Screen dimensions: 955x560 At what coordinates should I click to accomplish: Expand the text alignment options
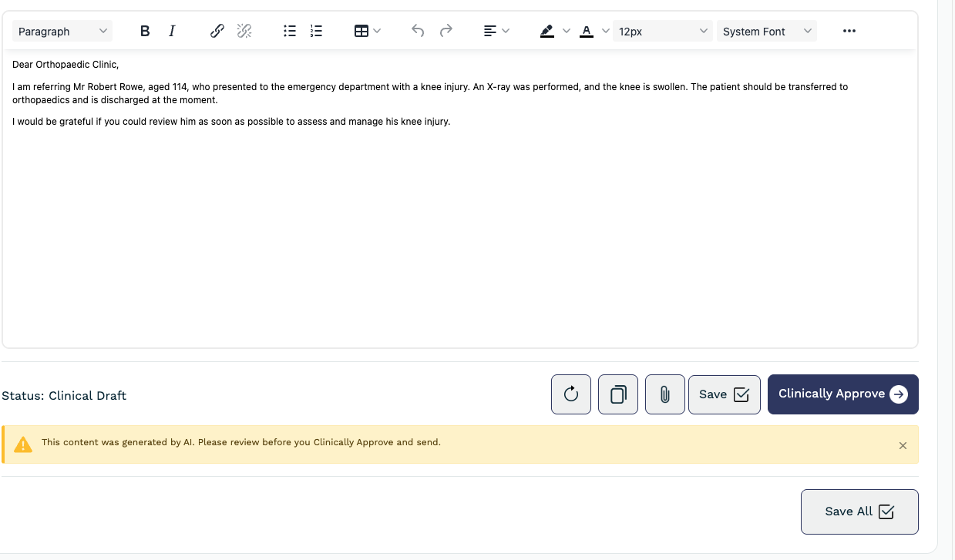496,32
